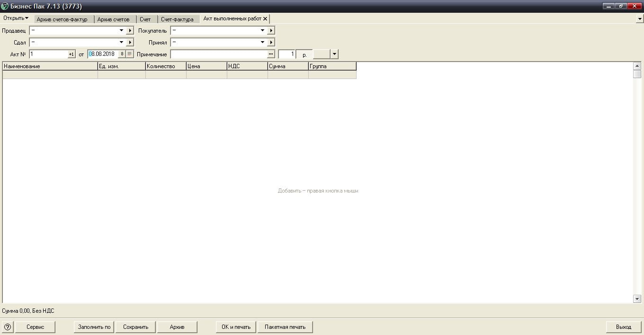Viewport: 644px width, 335px height.
Task: Click the scroll down arrow of table scrollbar
Action: tap(637, 299)
